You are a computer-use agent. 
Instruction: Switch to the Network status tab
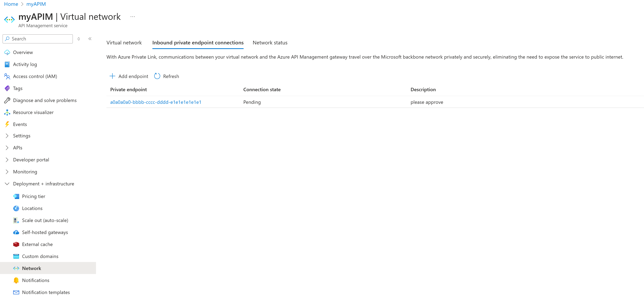270,42
